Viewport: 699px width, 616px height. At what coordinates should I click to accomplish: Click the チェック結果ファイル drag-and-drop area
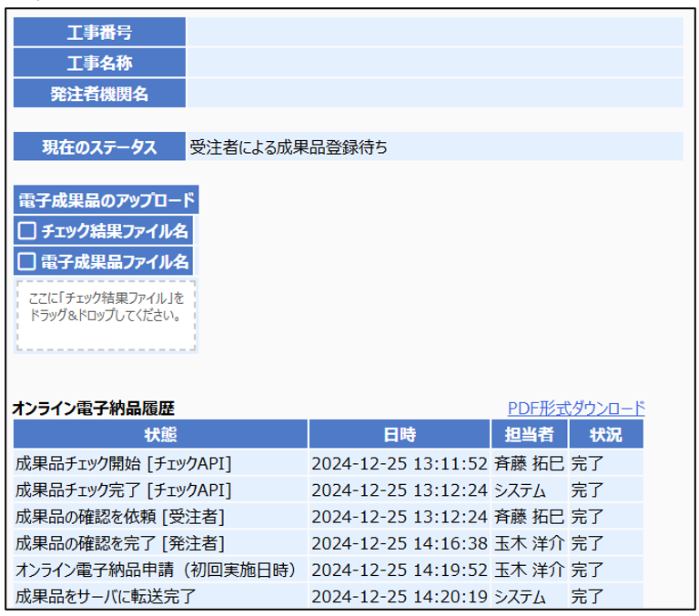click(106, 316)
